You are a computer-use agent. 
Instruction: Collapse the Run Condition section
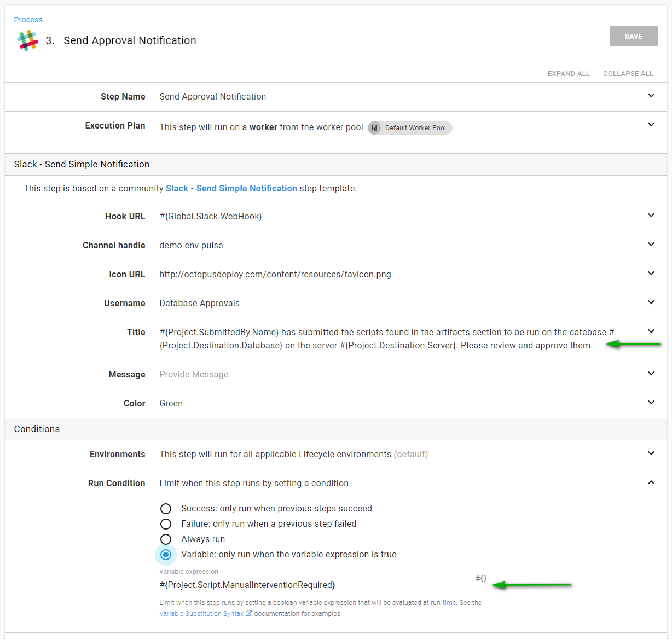coord(651,482)
